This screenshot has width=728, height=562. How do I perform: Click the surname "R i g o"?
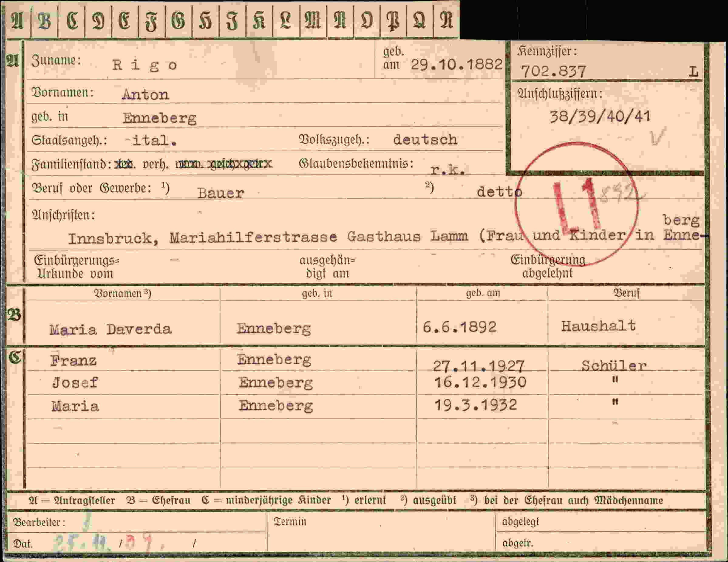pos(144,65)
